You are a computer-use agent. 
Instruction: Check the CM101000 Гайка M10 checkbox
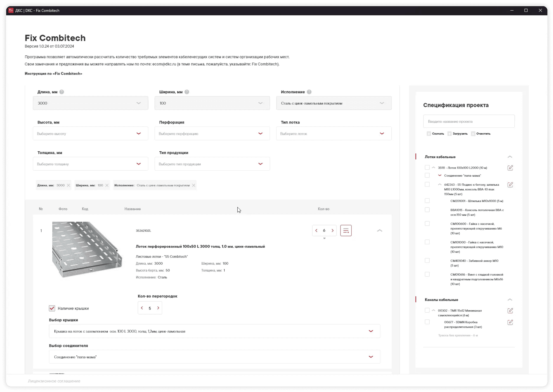click(x=427, y=242)
